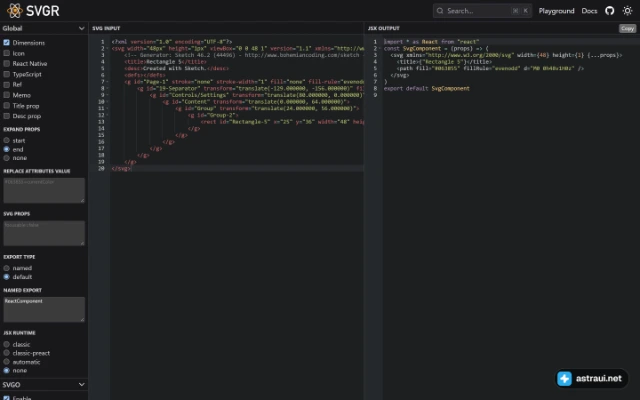Fold JSX output line 2 gutter arrow

(380, 49)
